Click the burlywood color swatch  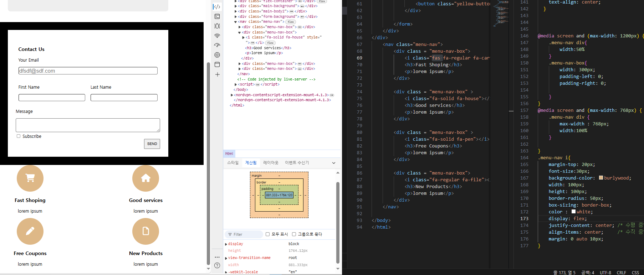pyautogui.click(x=601, y=178)
